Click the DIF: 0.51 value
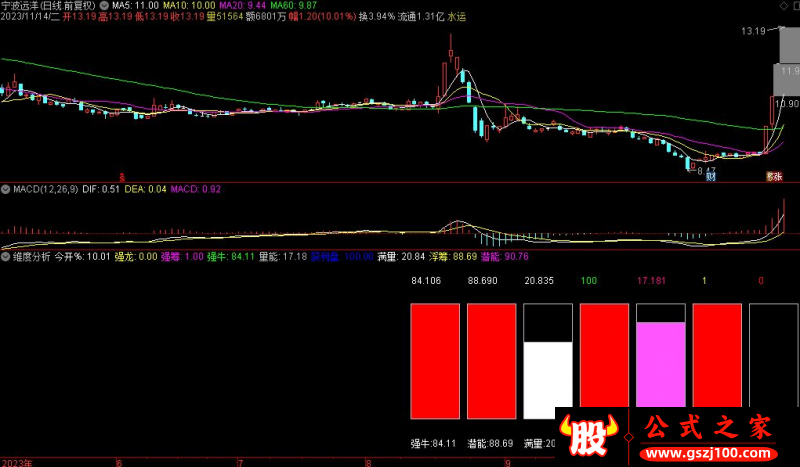 click(x=101, y=189)
